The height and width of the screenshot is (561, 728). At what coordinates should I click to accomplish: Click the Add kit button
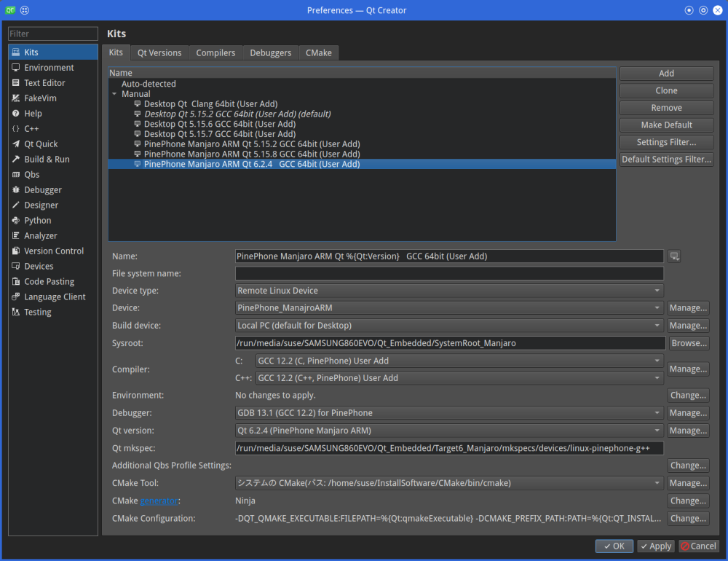coord(666,74)
